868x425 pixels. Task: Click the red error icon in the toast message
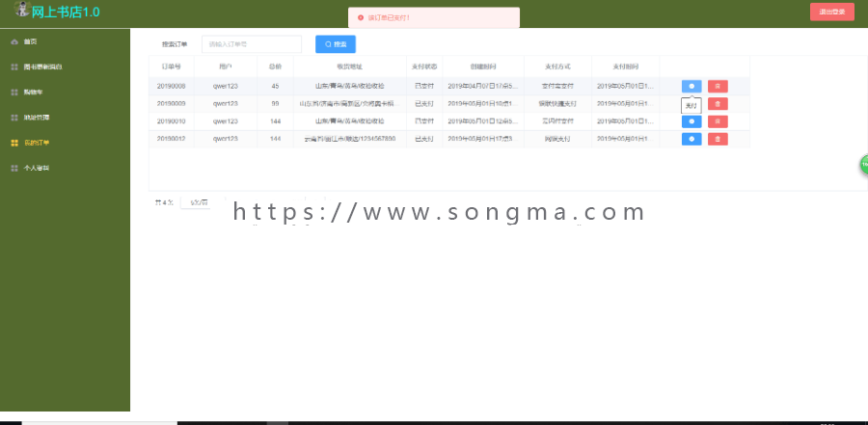361,17
